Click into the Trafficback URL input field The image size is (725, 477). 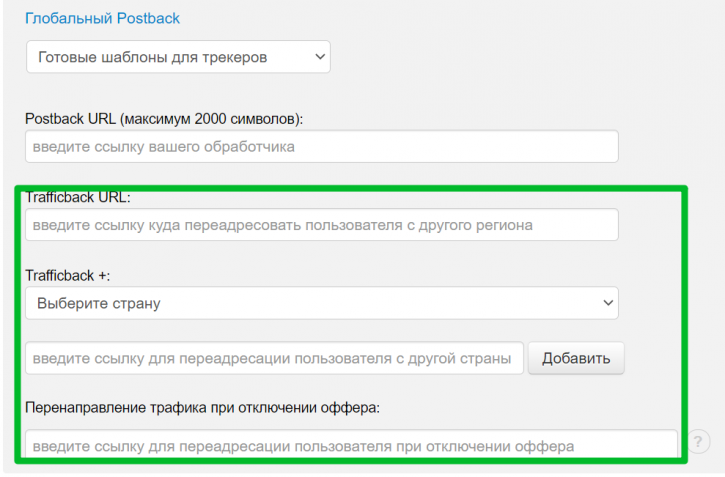322,225
